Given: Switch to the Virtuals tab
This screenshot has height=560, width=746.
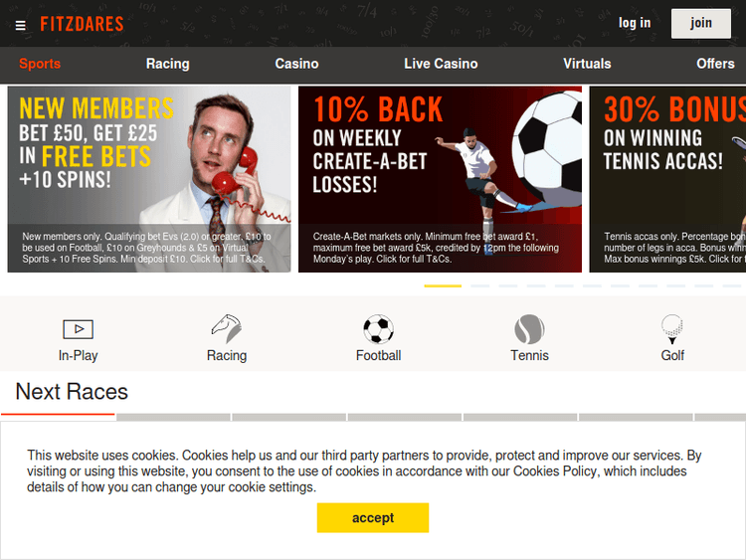Looking at the screenshot, I should click(587, 64).
